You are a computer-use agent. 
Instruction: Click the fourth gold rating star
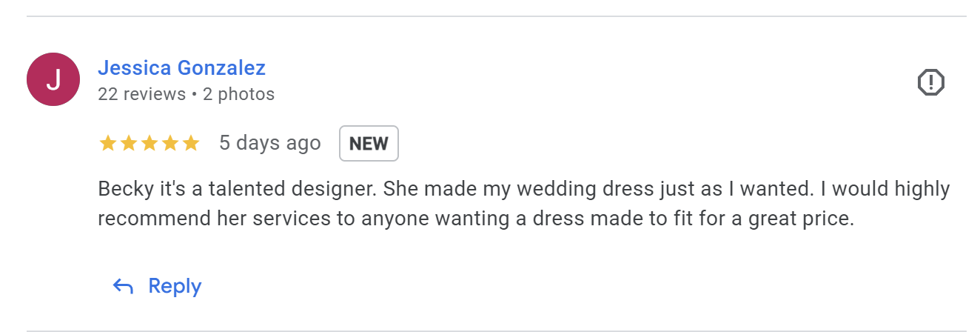[170, 143]
